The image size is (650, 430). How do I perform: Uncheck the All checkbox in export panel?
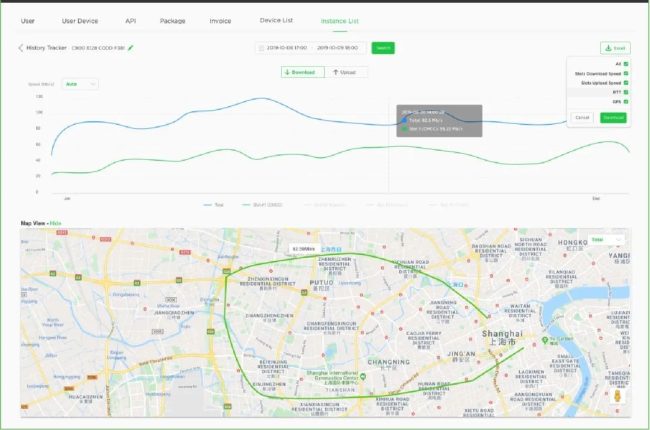pyautogui.click(x=626, y=63)
